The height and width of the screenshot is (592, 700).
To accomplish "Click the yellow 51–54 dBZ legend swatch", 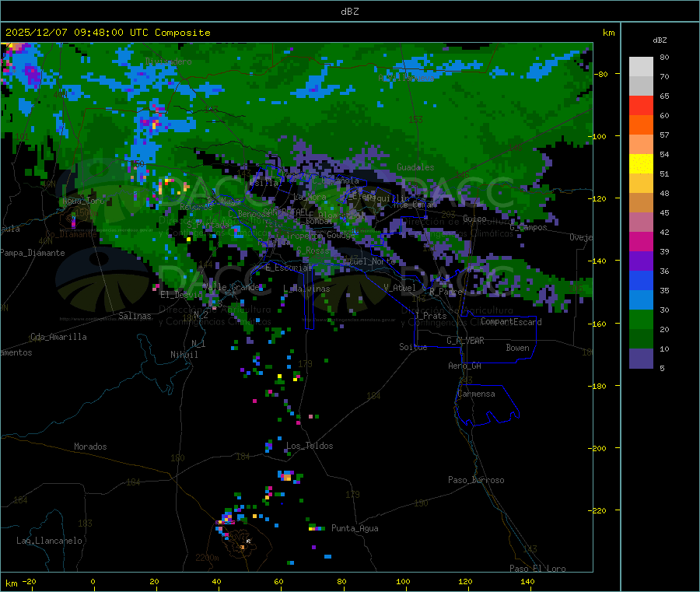I will click(x=641, y=164).
